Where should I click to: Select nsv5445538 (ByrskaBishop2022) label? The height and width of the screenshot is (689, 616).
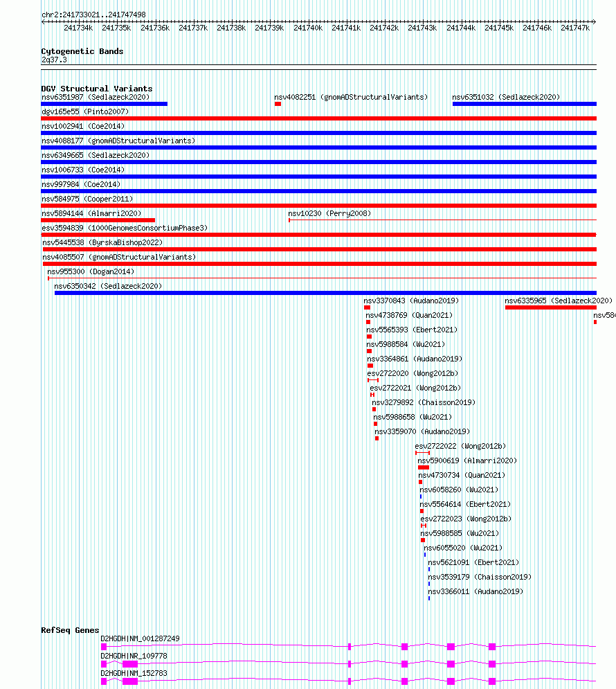click(x=102, y=242)
